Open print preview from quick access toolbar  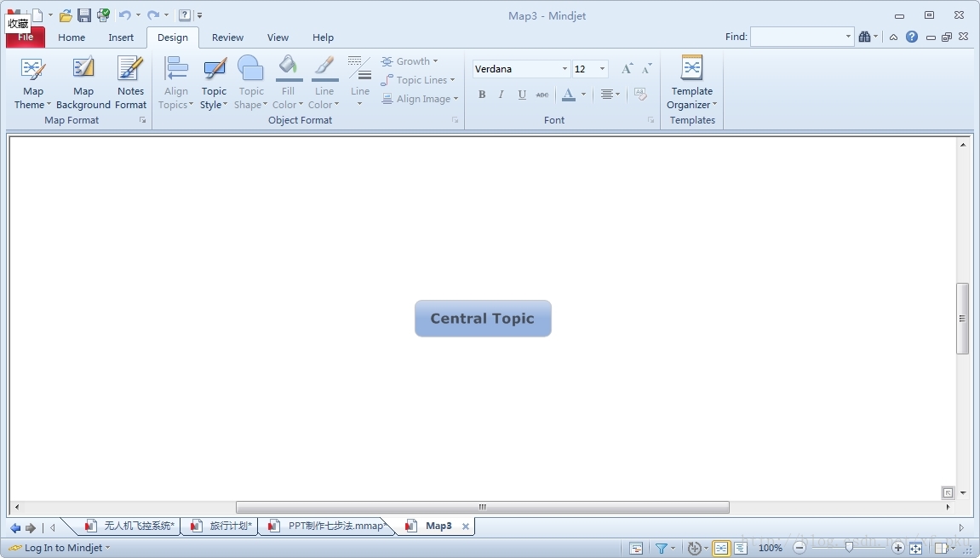click(103, 15)
